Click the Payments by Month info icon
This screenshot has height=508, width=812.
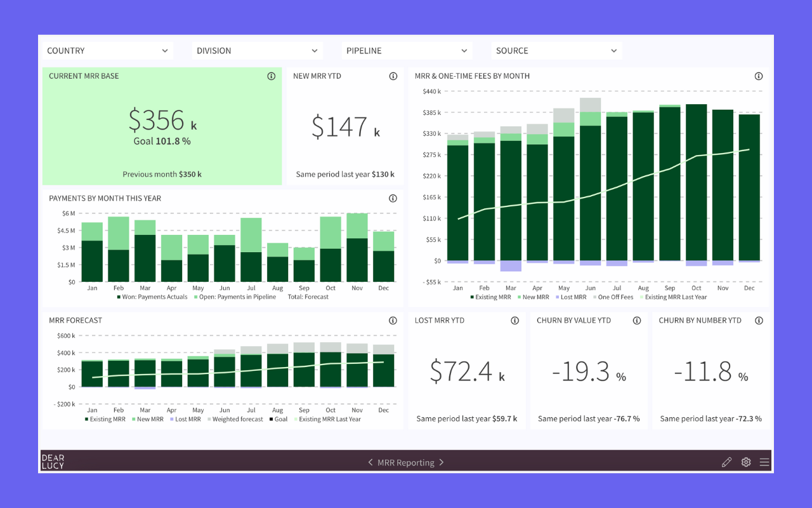pyautogui.click(x=393, y=198)
